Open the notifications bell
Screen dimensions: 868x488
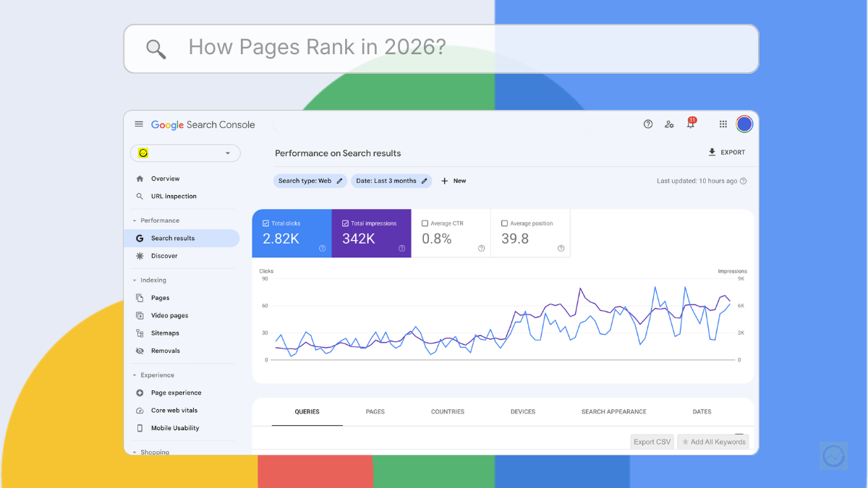coord(690,124)
